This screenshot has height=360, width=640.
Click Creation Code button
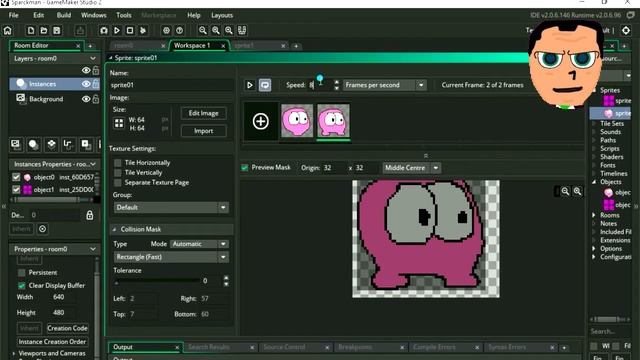(x=67, y=328)
